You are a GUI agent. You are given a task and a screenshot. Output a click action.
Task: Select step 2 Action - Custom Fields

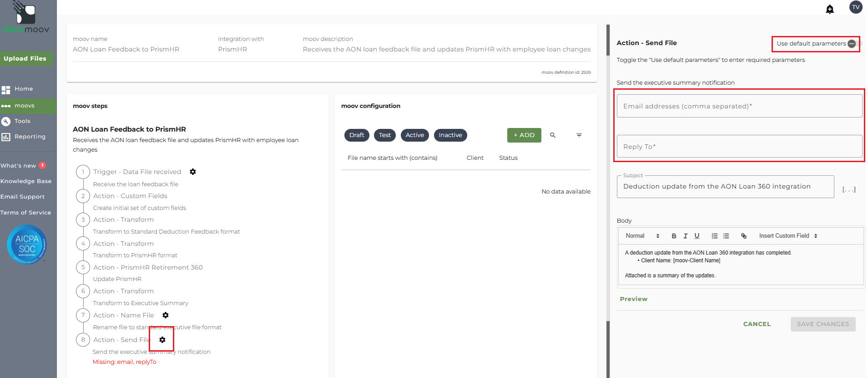click(130, 196)
